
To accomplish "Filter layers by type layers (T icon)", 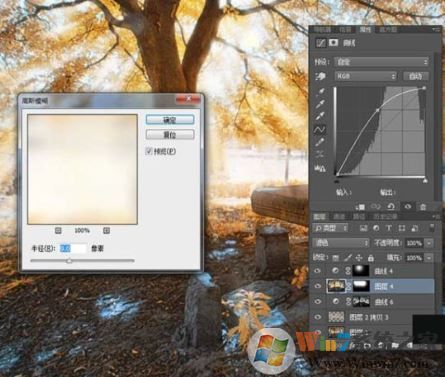I will pyautogui.click(x=389, y=228).
